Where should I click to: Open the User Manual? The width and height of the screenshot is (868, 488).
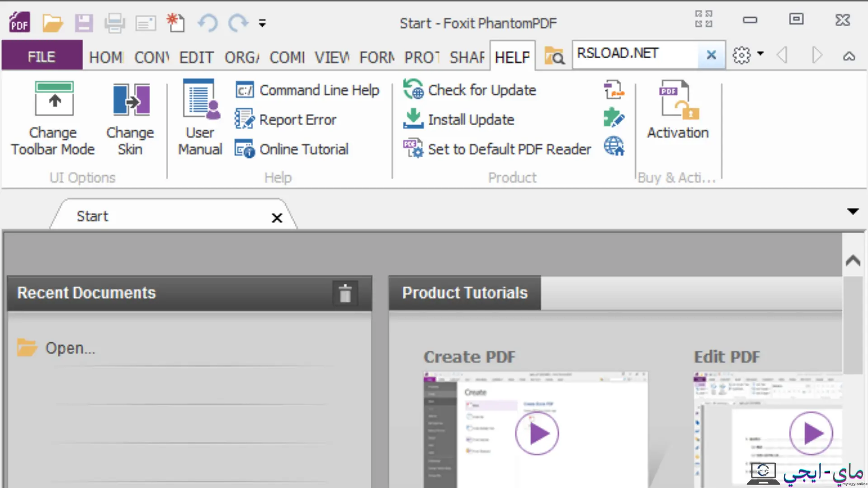pos(200,118)
